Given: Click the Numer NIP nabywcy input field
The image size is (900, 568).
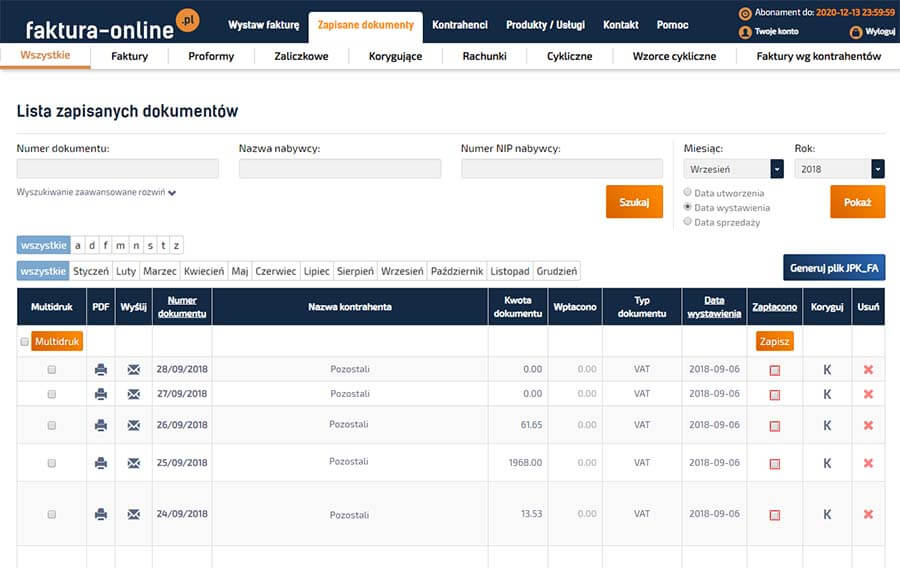Looking at the screenshot, I should coord(562,169).
